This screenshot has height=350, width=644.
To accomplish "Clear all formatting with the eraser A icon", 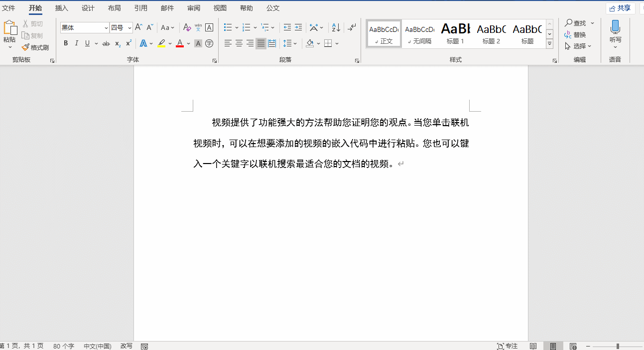I will coord(187,27).
